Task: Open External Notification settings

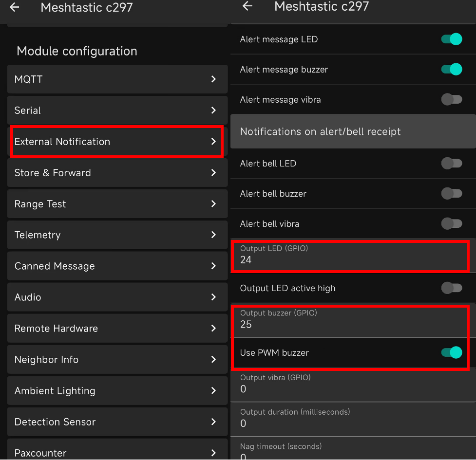Action: pos(117,142)
